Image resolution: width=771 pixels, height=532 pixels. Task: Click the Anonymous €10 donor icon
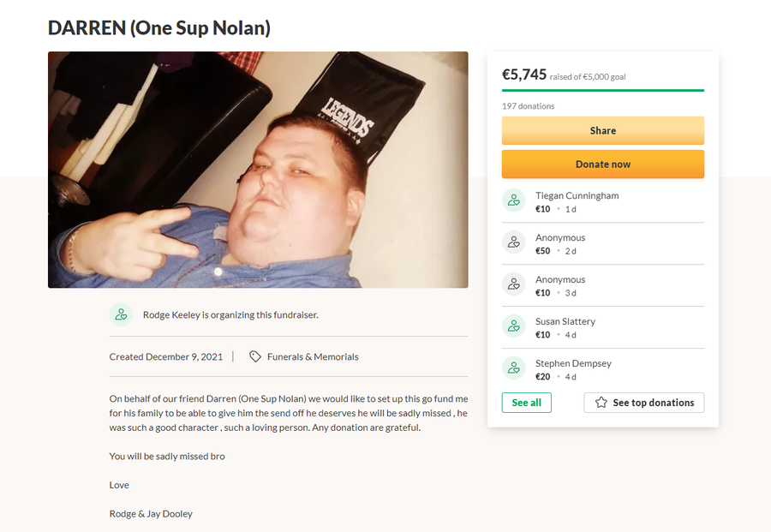514,284
